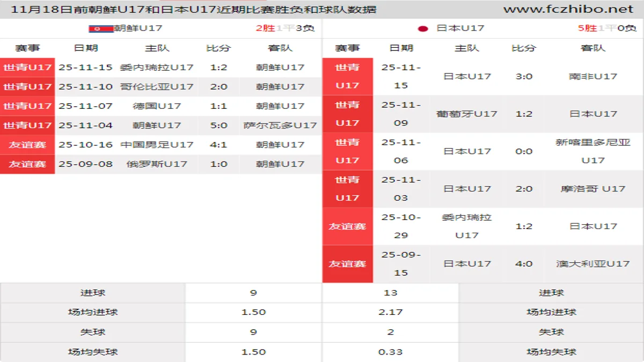644x362 pixels.
Task: Click the 世青U17 badge on the 哥伦比亚U17 row
Action: [x=27, y=86]
